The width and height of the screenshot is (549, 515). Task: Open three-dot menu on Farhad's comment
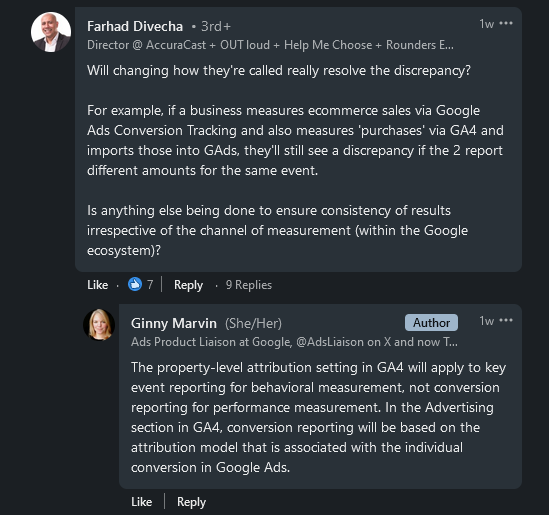point(506,23)
